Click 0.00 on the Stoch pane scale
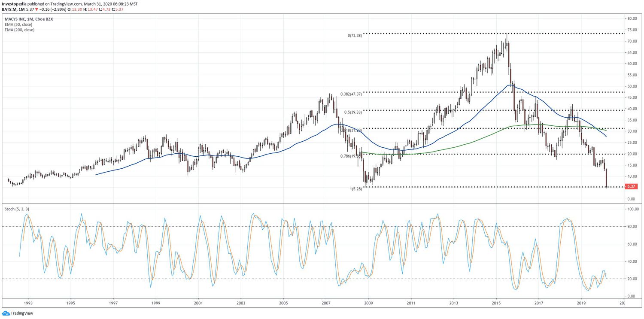Image resolution: width=644 pixels, height=319 pixels. click(x=631, y=296)
